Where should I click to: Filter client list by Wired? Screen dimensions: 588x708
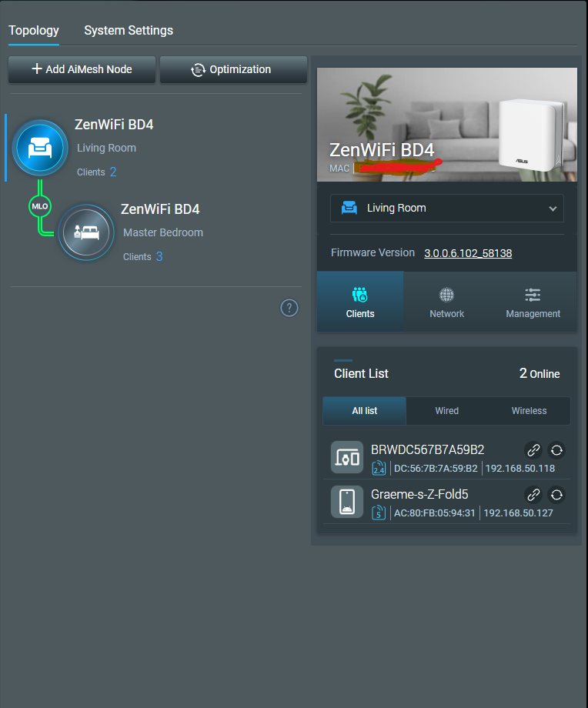pos(446,411)
